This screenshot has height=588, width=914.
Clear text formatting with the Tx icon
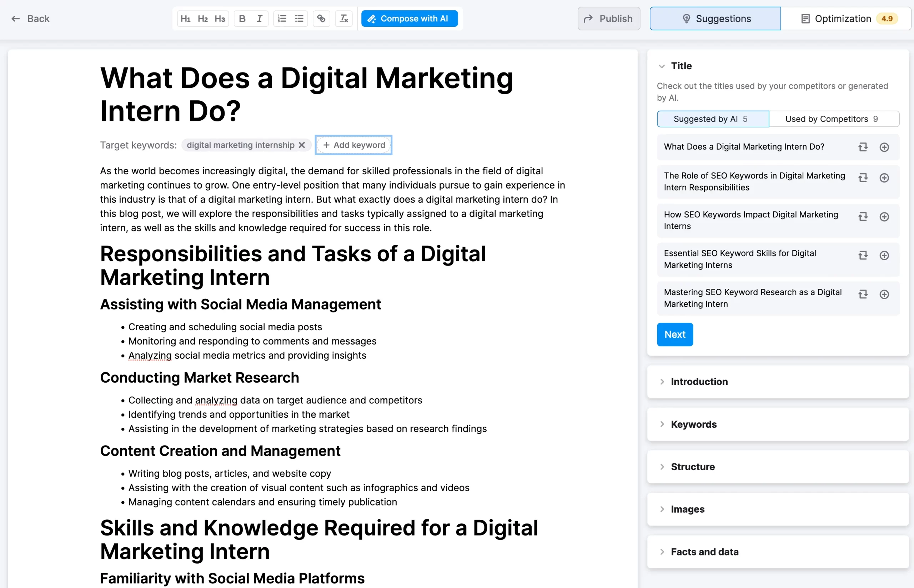click(x=343, y=19)
